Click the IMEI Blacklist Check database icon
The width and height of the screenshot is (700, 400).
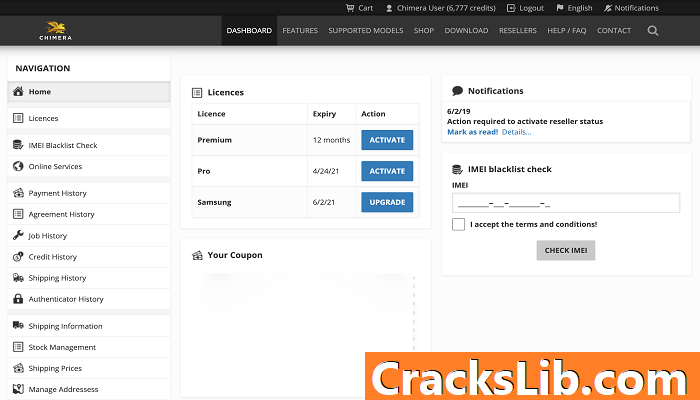click(18, 145)
